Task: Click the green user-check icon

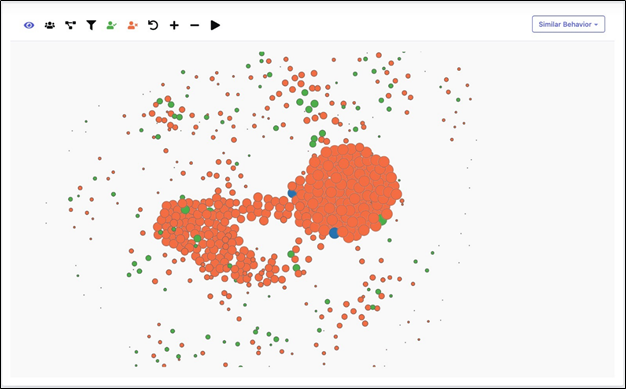Action: click(111, 25)
